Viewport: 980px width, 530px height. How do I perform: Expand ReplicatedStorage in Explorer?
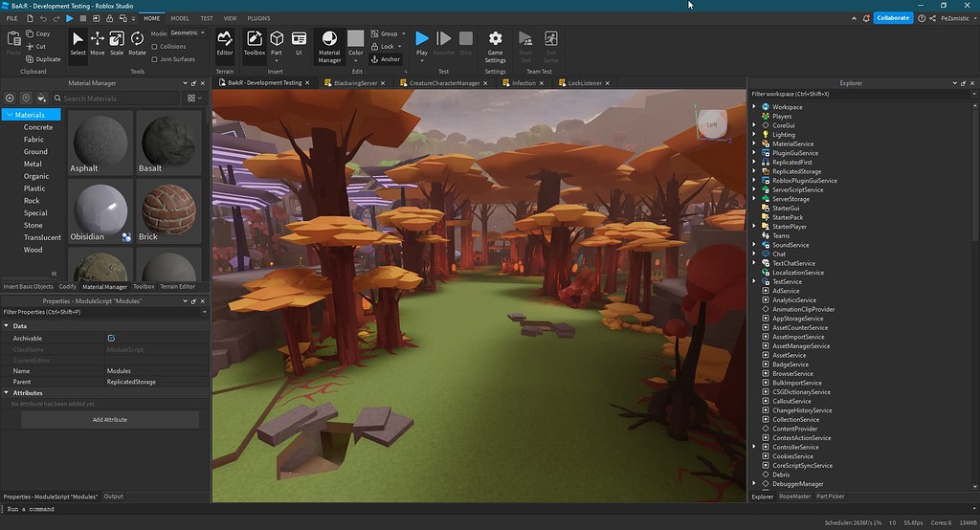754,171
